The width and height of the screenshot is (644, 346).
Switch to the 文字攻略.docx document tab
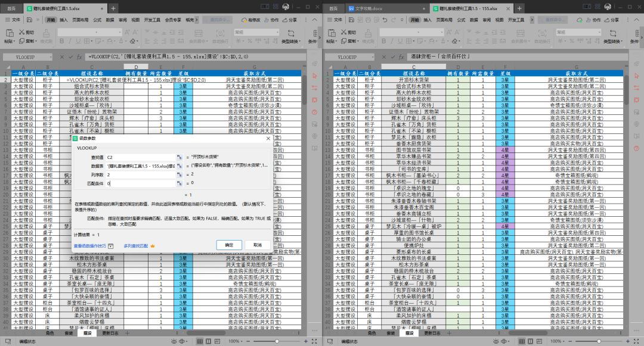click(369, 8)
